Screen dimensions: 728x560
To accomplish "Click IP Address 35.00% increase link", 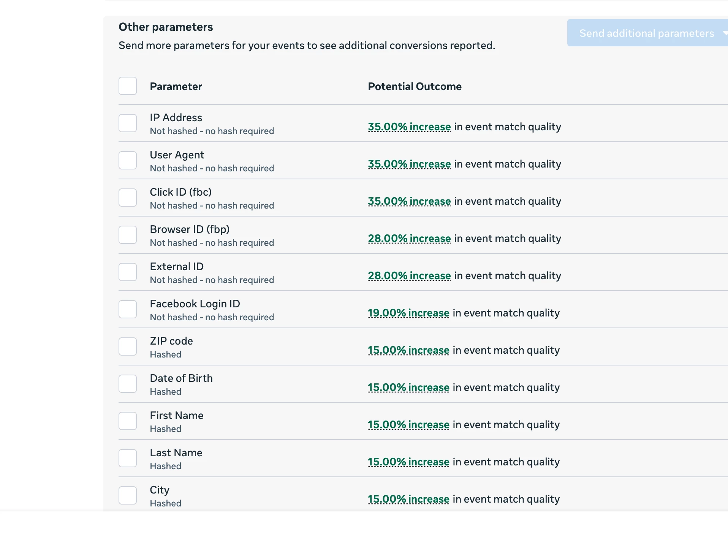I will pyautogui.click(x=409, y=127).
